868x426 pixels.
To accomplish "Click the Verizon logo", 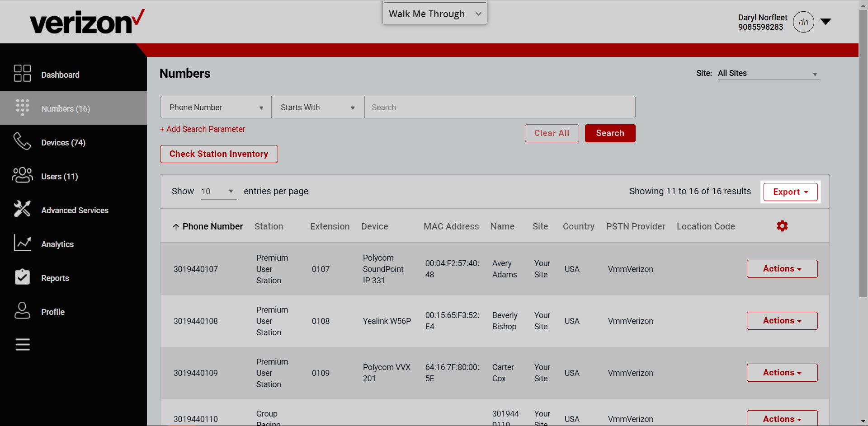I will tap(87, 22).
